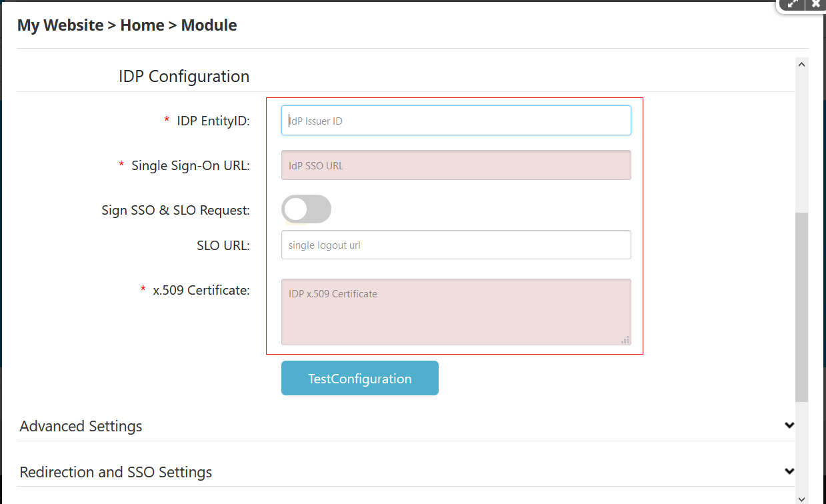The width and height of the screenshot is (826, 504).
Task: Click the scrollbar down arrow
Action: pyautogui.click(x=802, y=498)
